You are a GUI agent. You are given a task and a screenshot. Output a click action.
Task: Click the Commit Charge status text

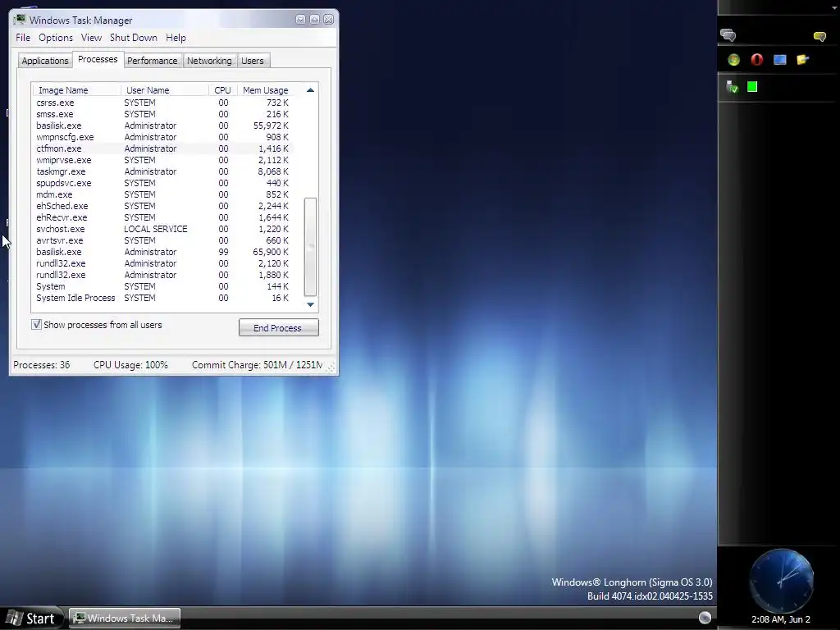(x=257, y=365)
